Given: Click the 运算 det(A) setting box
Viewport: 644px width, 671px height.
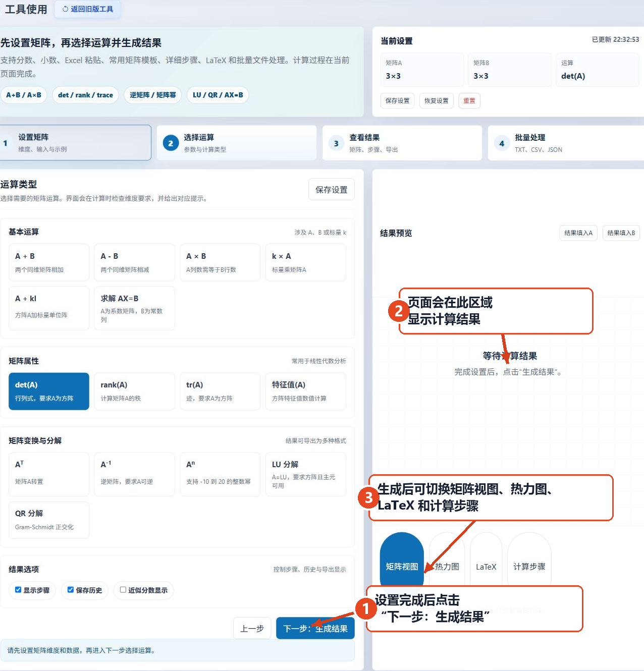Looking at the screenshot, I should 598,70.
